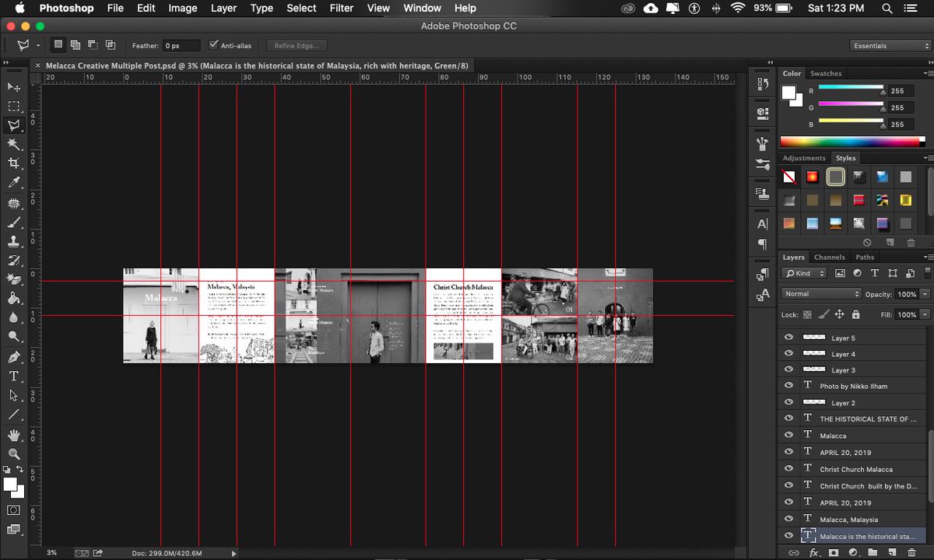Open the Layer menu

click(223, 8)
